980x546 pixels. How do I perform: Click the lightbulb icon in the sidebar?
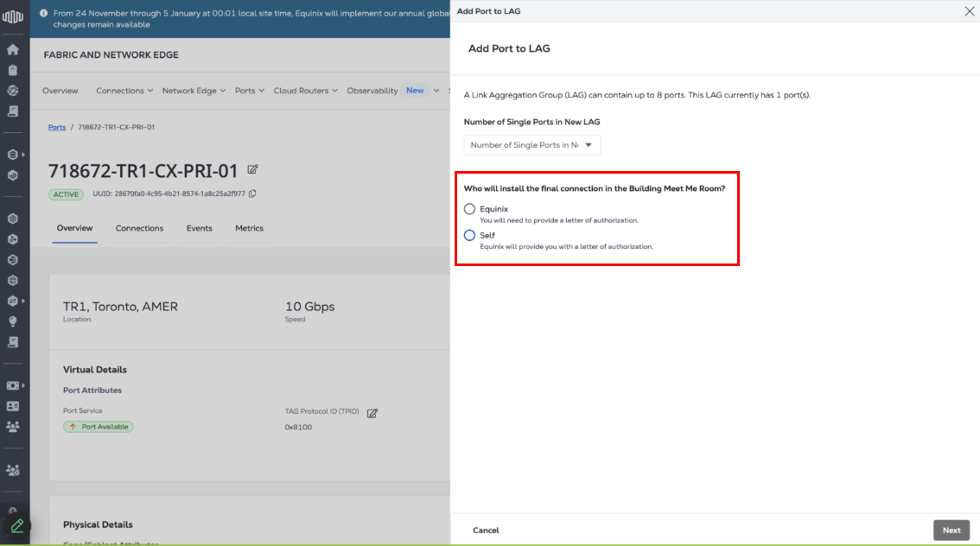[13, 321]
